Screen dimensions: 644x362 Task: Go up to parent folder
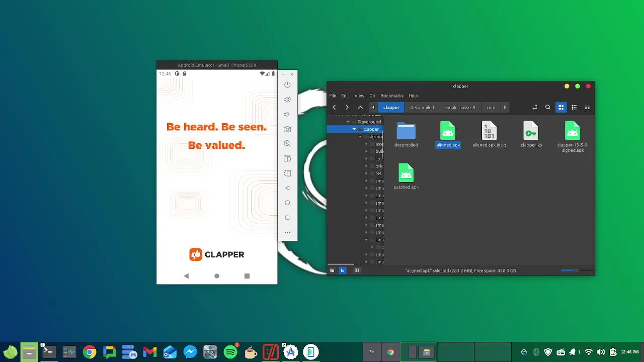point(360,107)
